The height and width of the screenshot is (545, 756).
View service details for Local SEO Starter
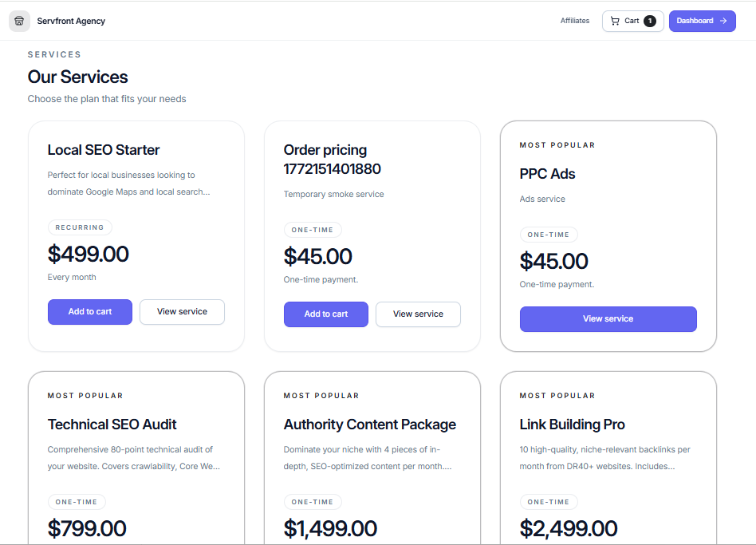pyautogui.click(x=182, y=312)
